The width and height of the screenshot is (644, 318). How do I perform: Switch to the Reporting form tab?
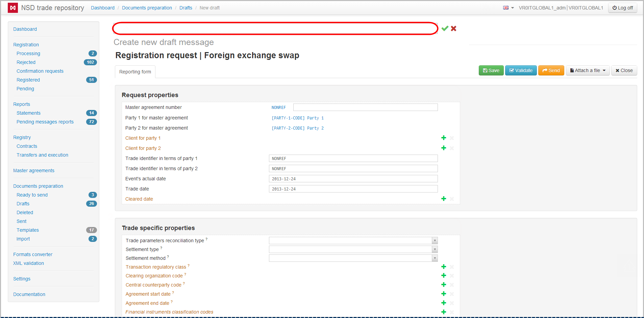[x=135, y=72]
